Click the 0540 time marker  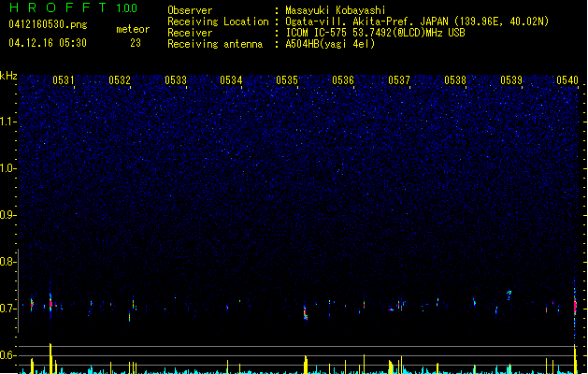567,80
